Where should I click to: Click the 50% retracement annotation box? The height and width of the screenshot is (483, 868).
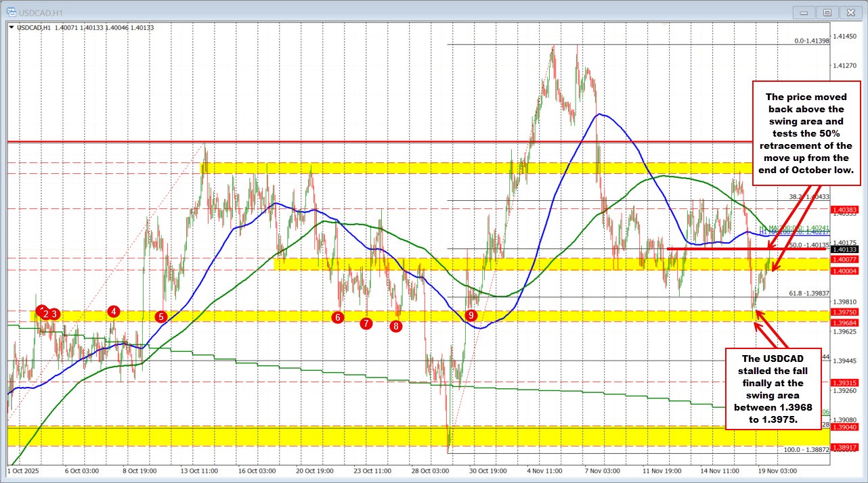coord(806,133)
